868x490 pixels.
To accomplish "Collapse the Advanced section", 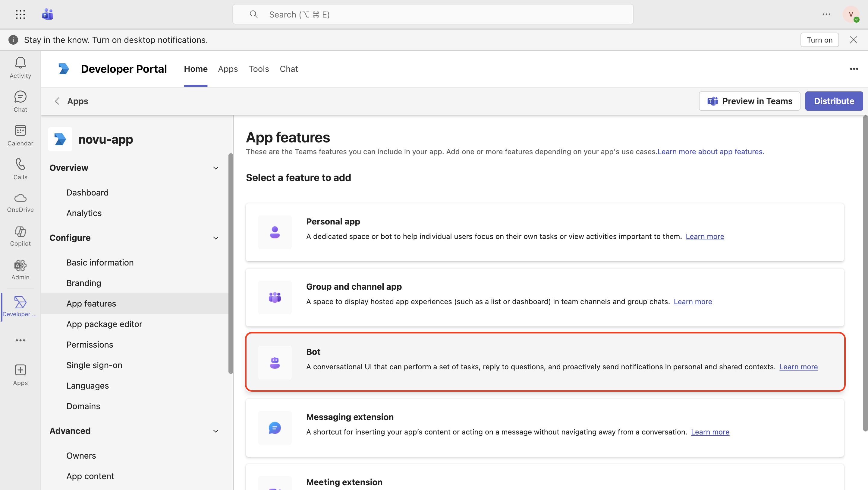I will [216, 431].
